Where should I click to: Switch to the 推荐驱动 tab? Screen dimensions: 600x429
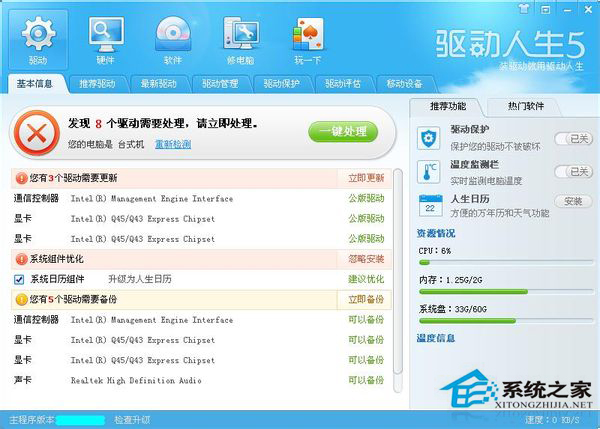pos(97,82)
